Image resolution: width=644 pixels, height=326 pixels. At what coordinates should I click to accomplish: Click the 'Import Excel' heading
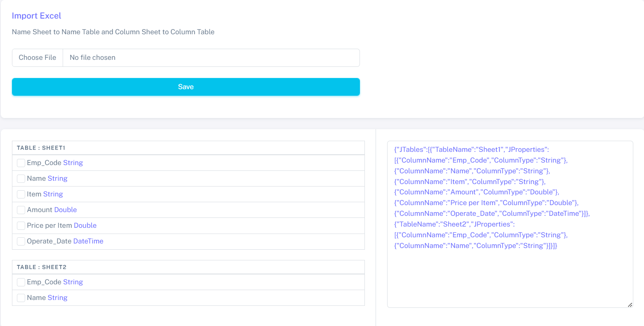[36, 16]
